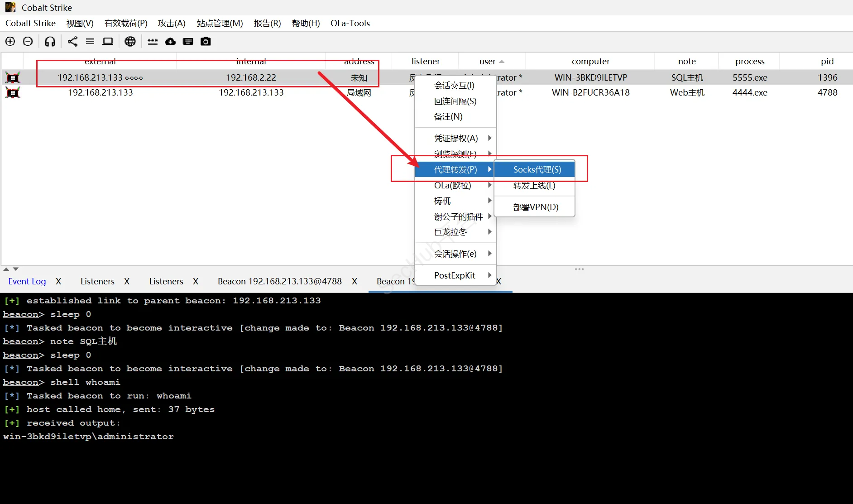The width and height of the screenshot is (853, 504).
Task: Open the screenshots camera icon
Action: [x=206, y=42]
